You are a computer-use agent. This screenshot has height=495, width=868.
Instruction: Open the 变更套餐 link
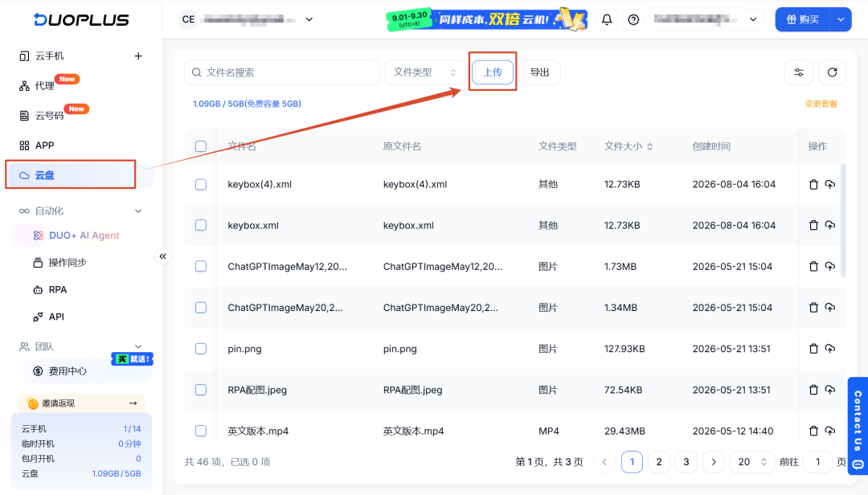[x=821, y=104]
